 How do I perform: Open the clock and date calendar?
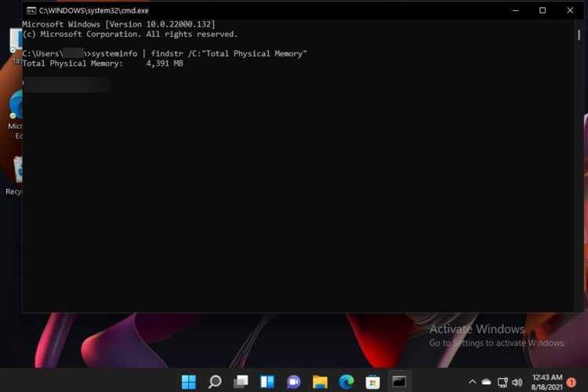click(x=546, y=382)
